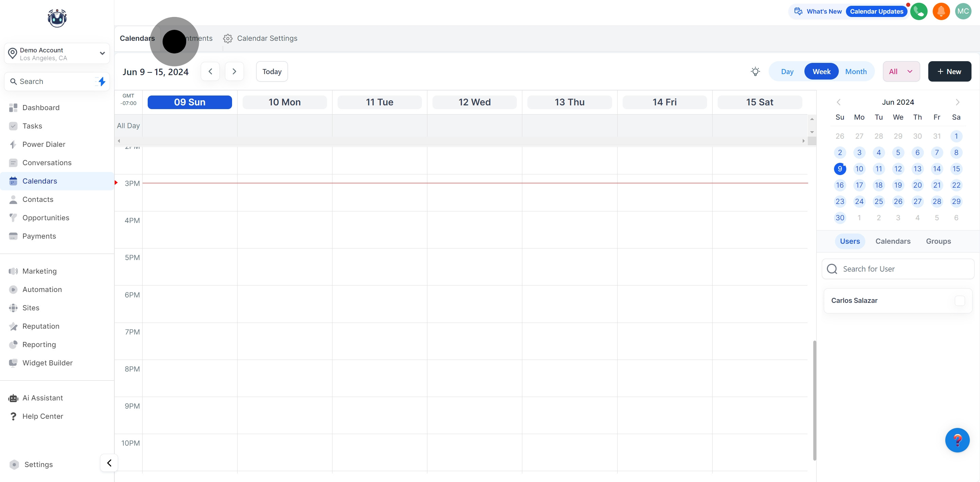Click the New appointment button
This screenshot has height=482, width=980.
pos(949,71)
